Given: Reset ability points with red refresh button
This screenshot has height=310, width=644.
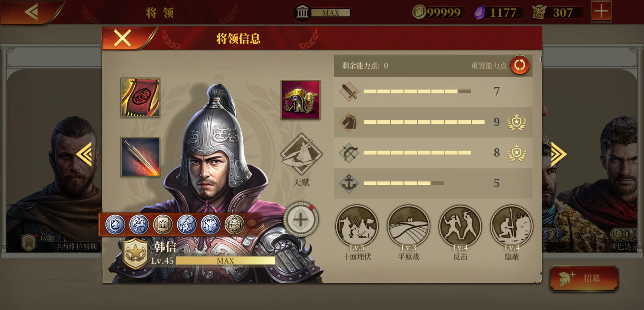Looking at the screenshot, I should (520, 66).
